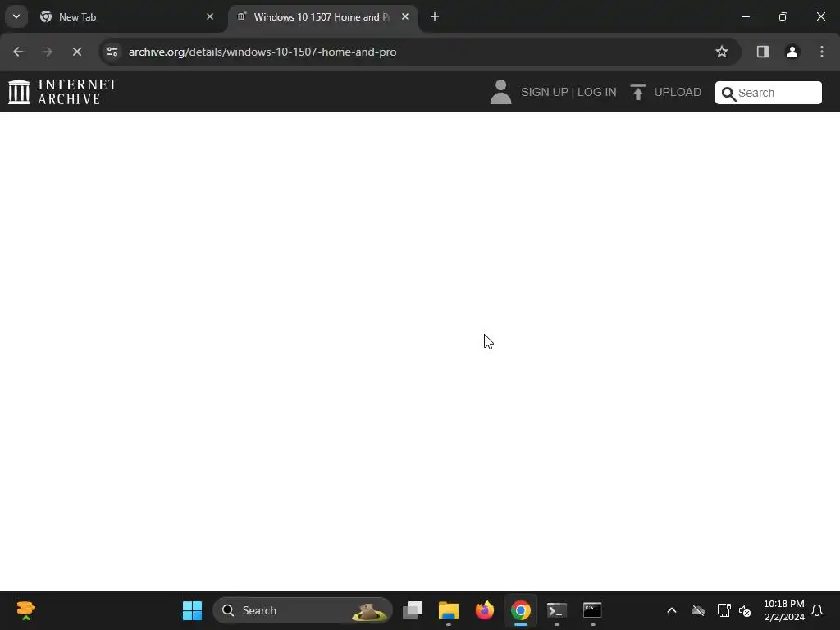840x630 pixels.
Task: Click the Internet Archive Search field
Action: 768,93
